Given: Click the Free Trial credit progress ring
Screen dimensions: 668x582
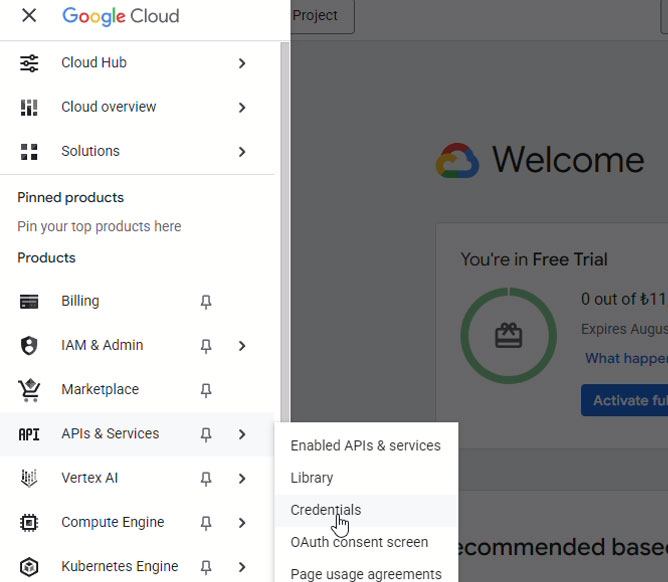Looking at the screenshot, I should click(509, 336).
